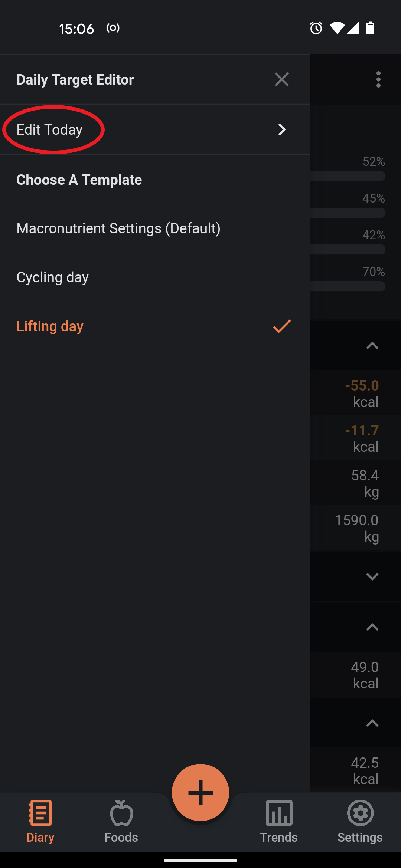
Task: Click the orange checkmark beside Lifting day
Action: [x=282, y=326]
